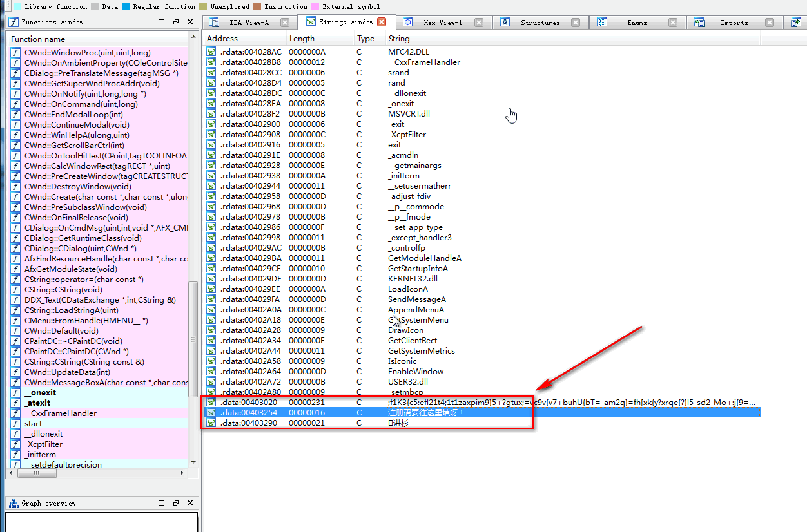This screenshot has height=532, width=807.
Task: Float the Functions window panel
Action: pyautogui.click(x=176, y=22)
